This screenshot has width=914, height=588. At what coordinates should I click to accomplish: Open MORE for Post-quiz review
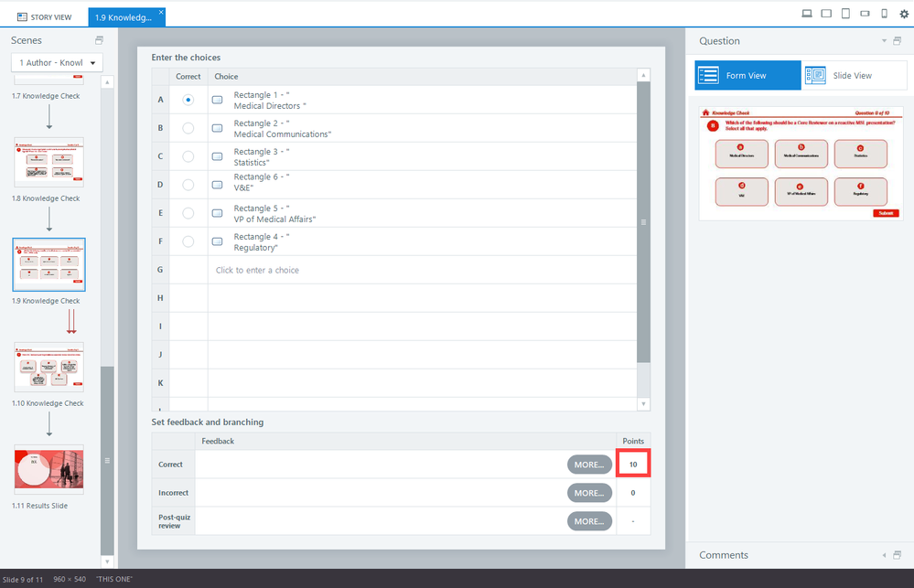pyautogui.click(x=589, y=521)
